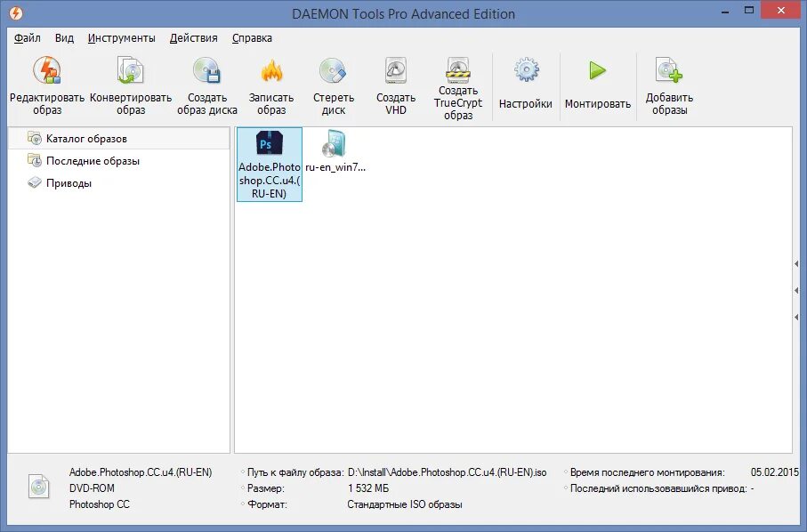Select Erase disc (Стереть диск) tool

coord(333,70)
